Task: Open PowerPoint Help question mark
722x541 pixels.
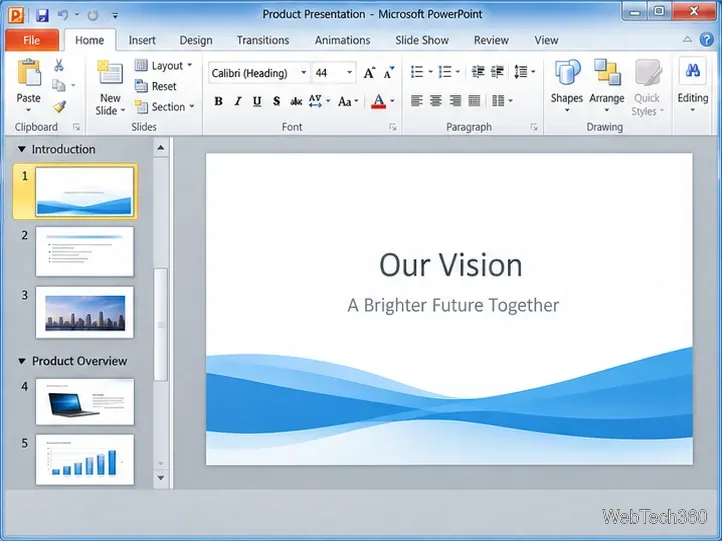Action: (706, 40)
